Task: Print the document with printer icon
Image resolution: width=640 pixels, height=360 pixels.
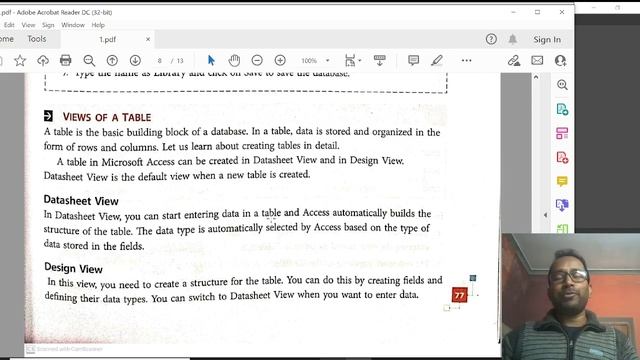Action: point(66,60)
